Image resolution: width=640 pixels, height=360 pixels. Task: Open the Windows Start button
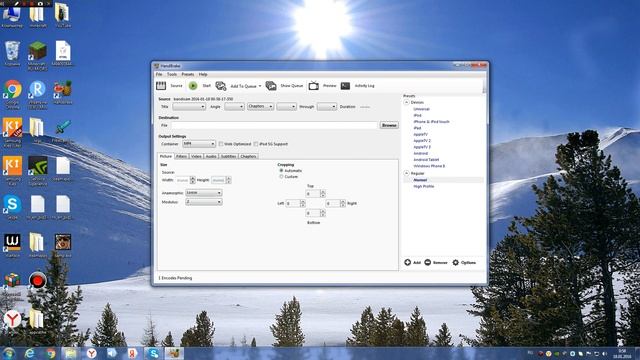[9, 353]
